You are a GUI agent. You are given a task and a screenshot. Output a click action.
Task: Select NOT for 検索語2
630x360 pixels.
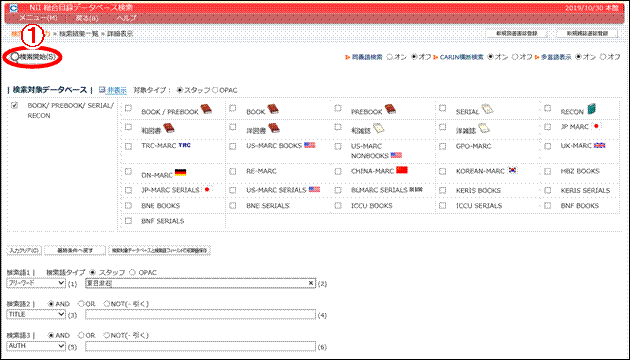click(x=106, y=304)
